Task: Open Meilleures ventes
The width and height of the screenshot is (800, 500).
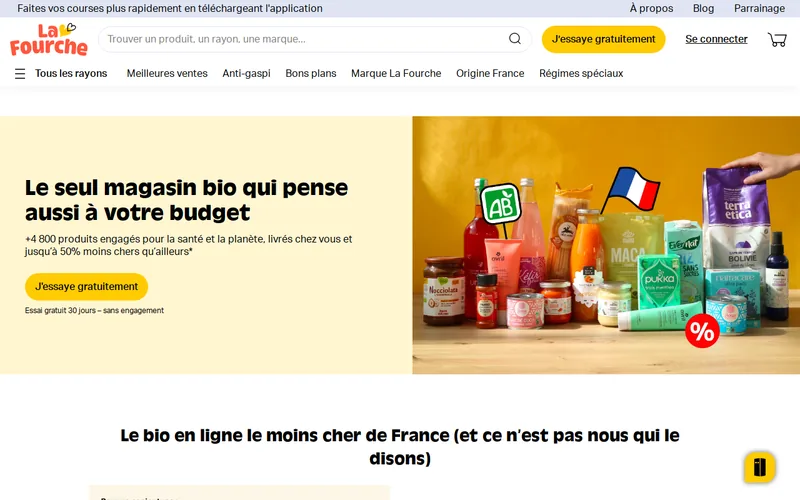Action: click(167, 73)
